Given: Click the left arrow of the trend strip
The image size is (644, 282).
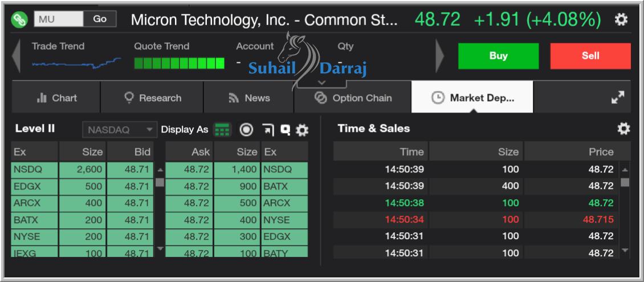Looking at the screenshot, I should tap(16, 55).
